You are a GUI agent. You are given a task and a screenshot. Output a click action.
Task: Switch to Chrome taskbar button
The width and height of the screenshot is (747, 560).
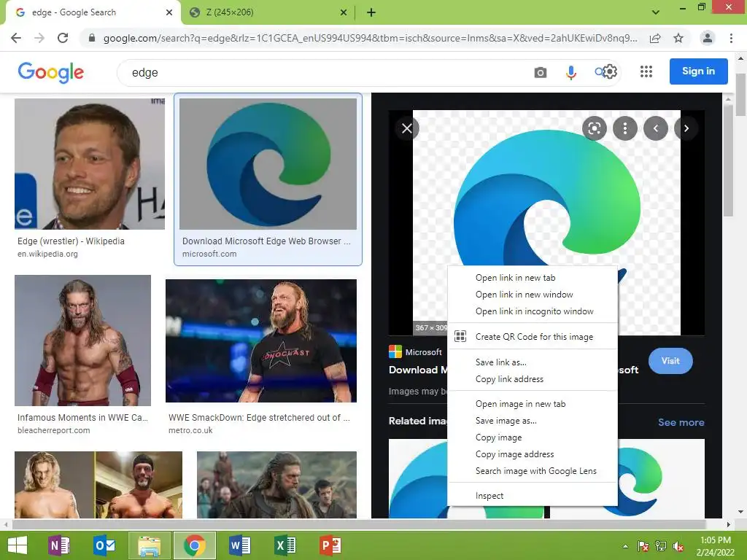pyautogui.click(x=194, y=545)
